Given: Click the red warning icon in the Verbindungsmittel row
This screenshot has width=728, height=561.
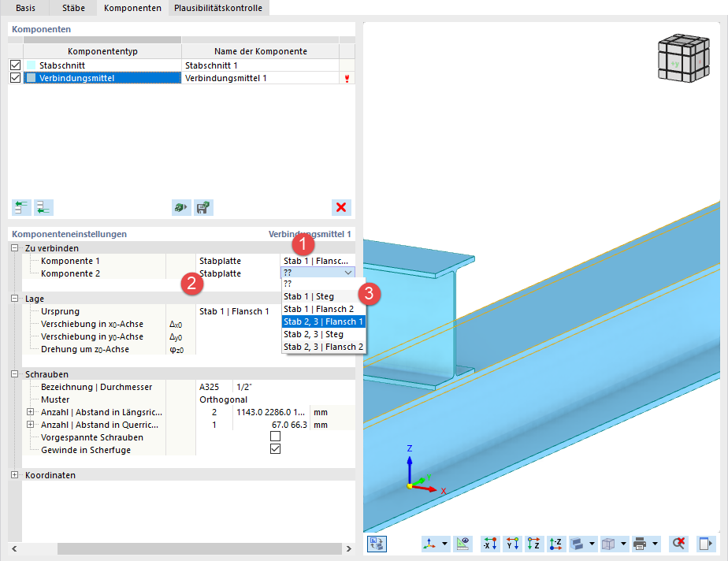Looking at the screenshot, I should pyautogui.click(x=347, y=78).
